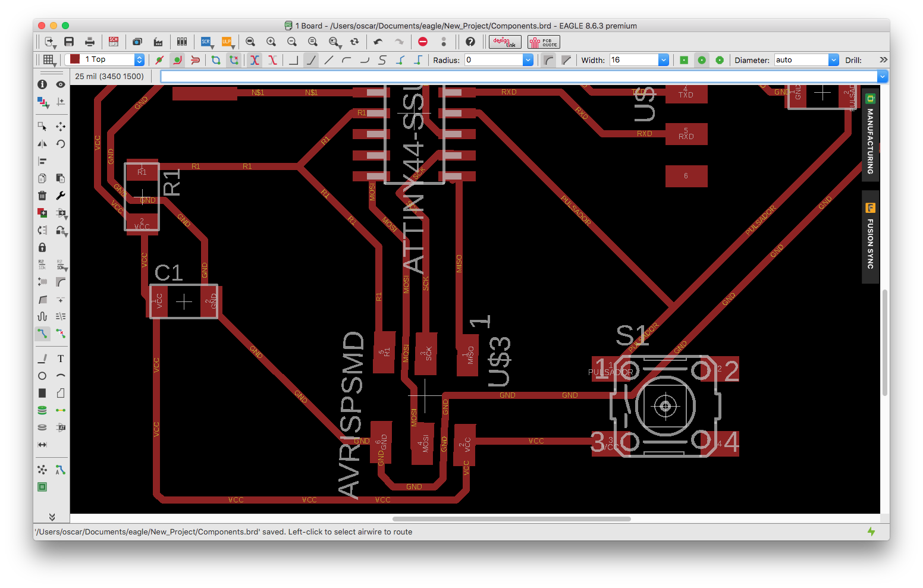Open the PCB Quote button
This screenshot has width=923, height=588.
pyautogui.click(x=544, y=42)
